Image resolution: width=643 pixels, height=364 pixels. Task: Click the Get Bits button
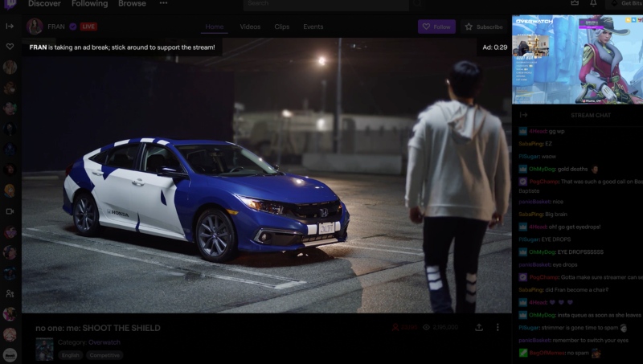pos(627,4)
